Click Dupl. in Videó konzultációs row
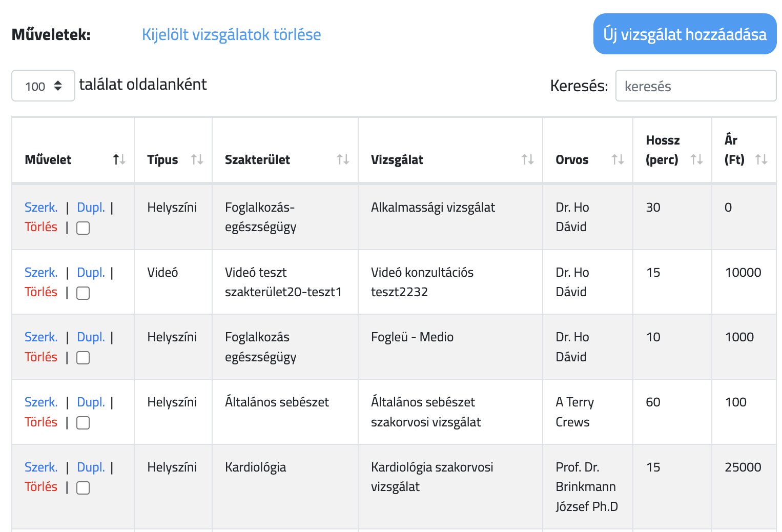Image resolution: width=782 pixels, height=532 pixels. [91, 273]
